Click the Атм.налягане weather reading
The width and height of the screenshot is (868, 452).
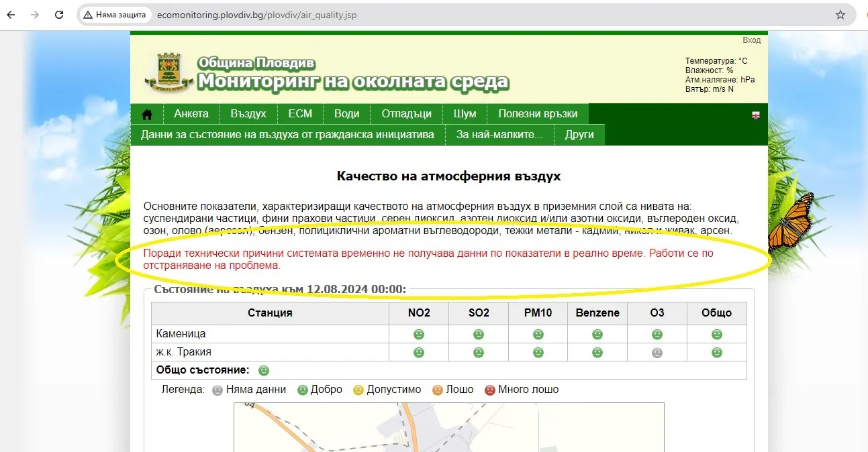coord(720,80)
